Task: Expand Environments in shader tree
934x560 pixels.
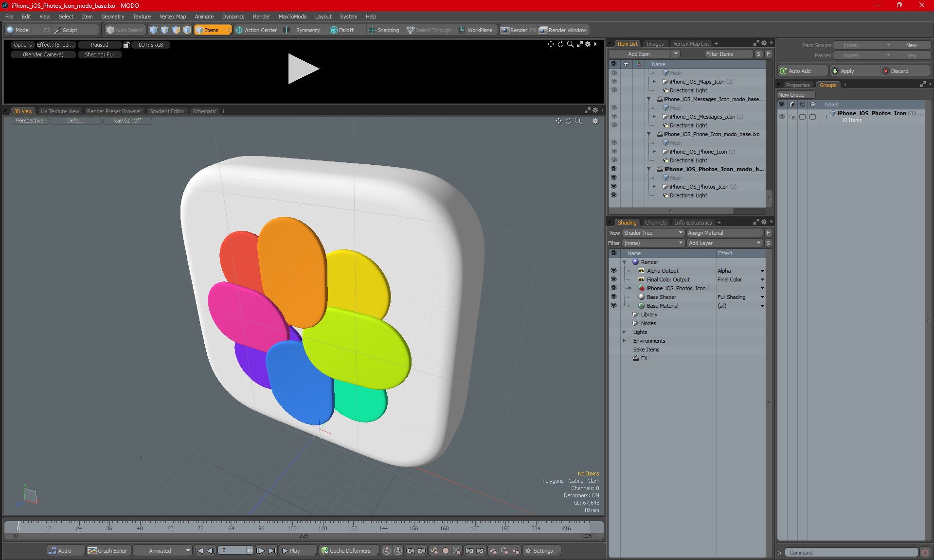Action: pyautogui.click(x=625, y=341)
